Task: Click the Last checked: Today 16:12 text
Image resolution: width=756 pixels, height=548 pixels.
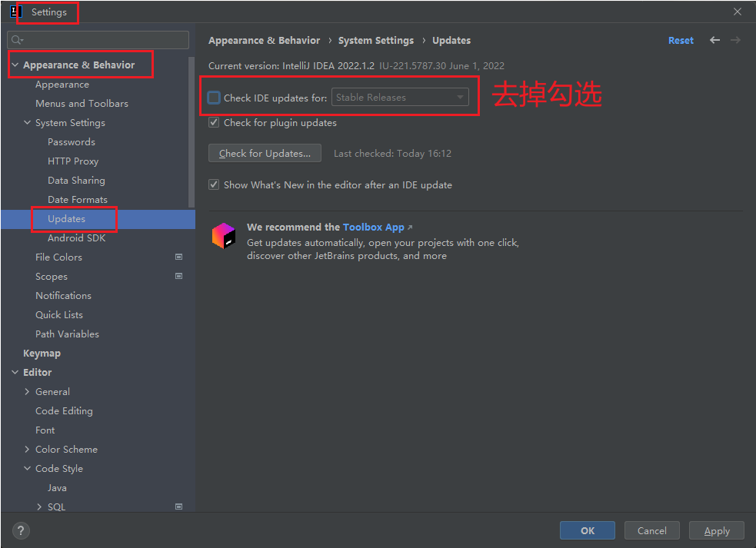Action: pos(392,153)
